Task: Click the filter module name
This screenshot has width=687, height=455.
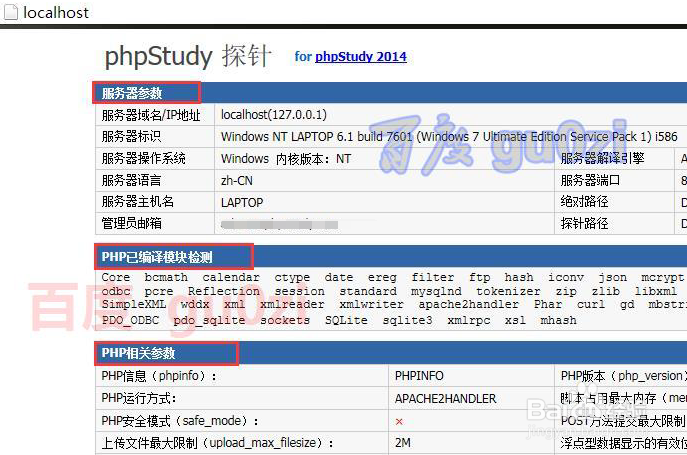Action: 432,277
